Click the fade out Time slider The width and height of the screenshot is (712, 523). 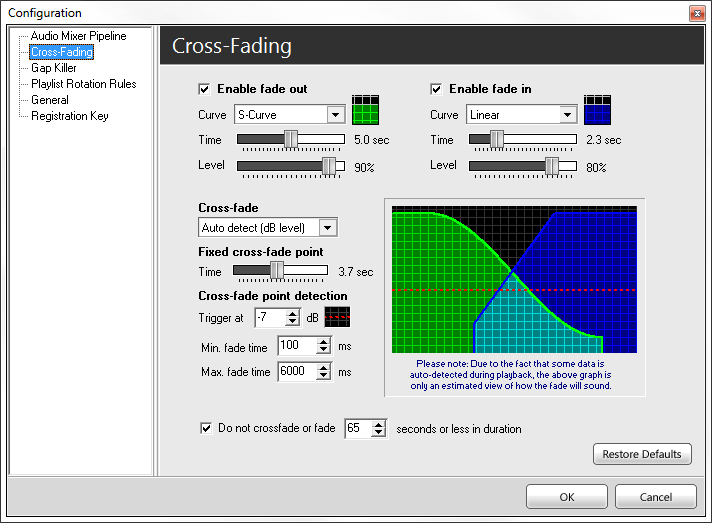click(290, 140)
